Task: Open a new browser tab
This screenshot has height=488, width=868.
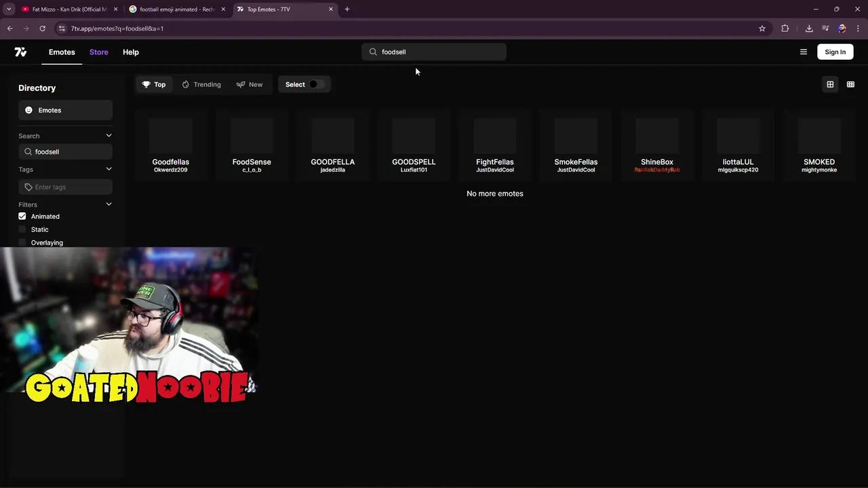Action: point(347,9)
